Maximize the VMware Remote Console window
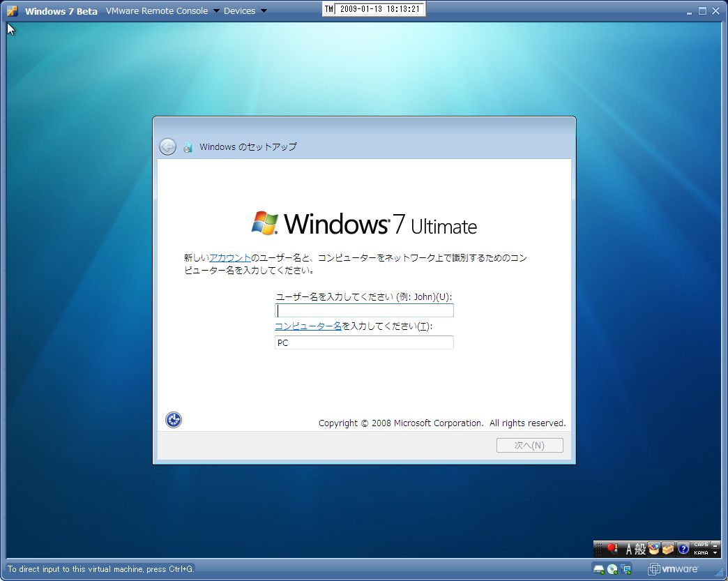 click(702, 10)
